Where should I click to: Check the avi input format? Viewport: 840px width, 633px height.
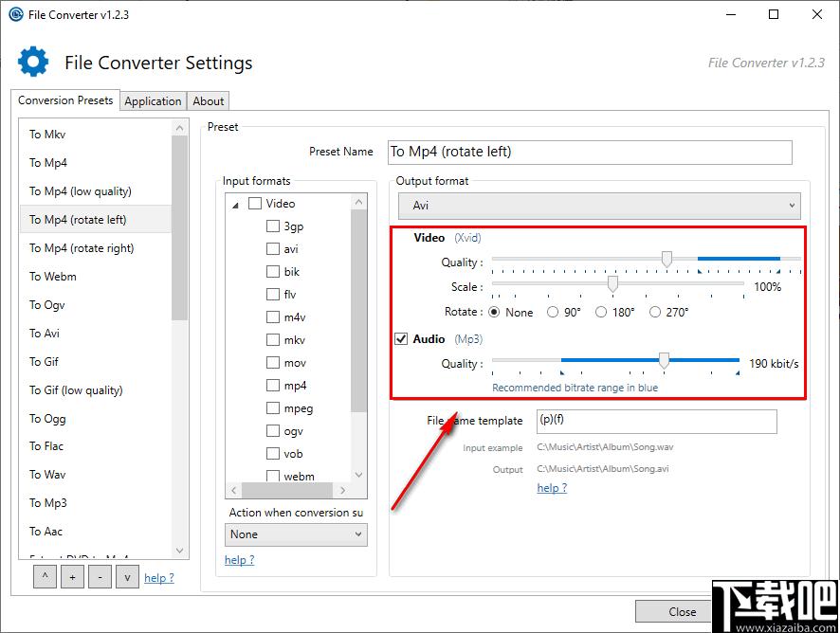(x=273, y=249)
